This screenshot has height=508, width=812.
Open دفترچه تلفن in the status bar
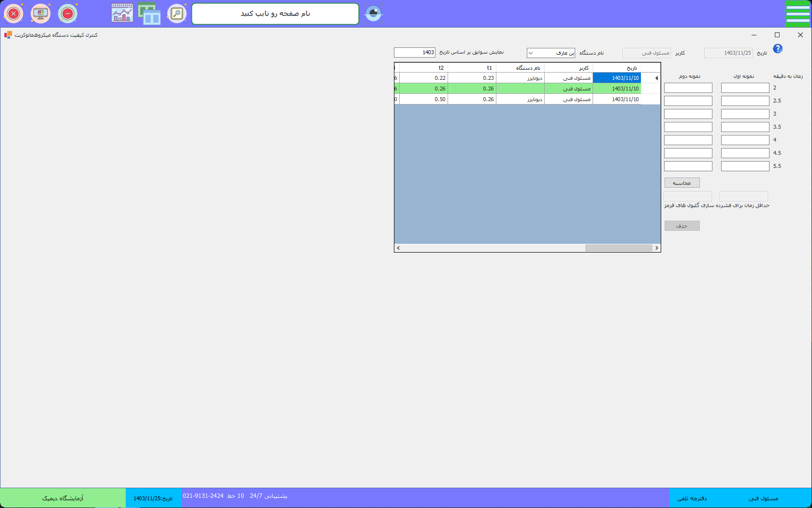tap(692, 498)
